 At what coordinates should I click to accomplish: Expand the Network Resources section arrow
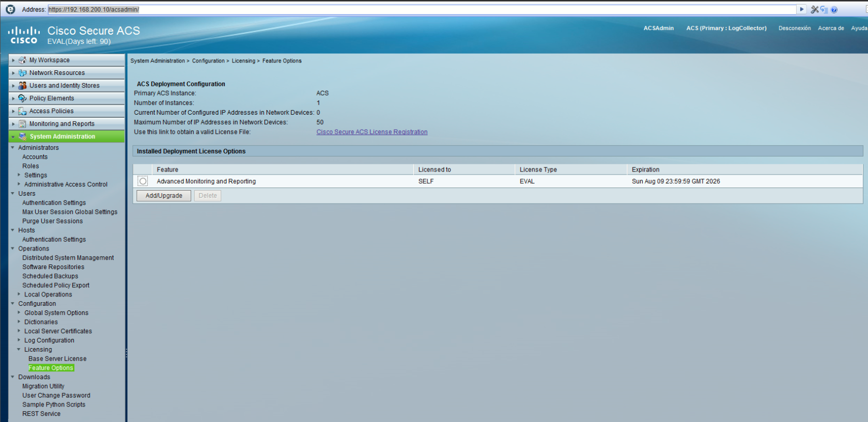[x=13, y=73]
